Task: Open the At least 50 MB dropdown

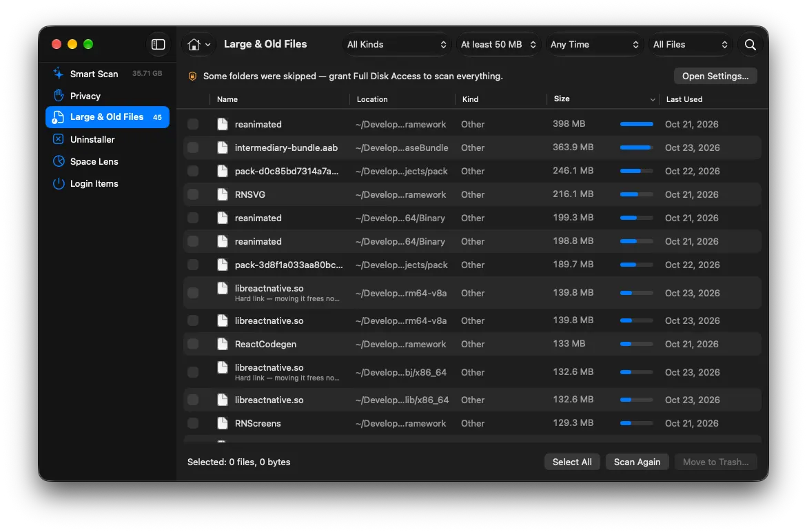Action: click(x=498, y=45)
